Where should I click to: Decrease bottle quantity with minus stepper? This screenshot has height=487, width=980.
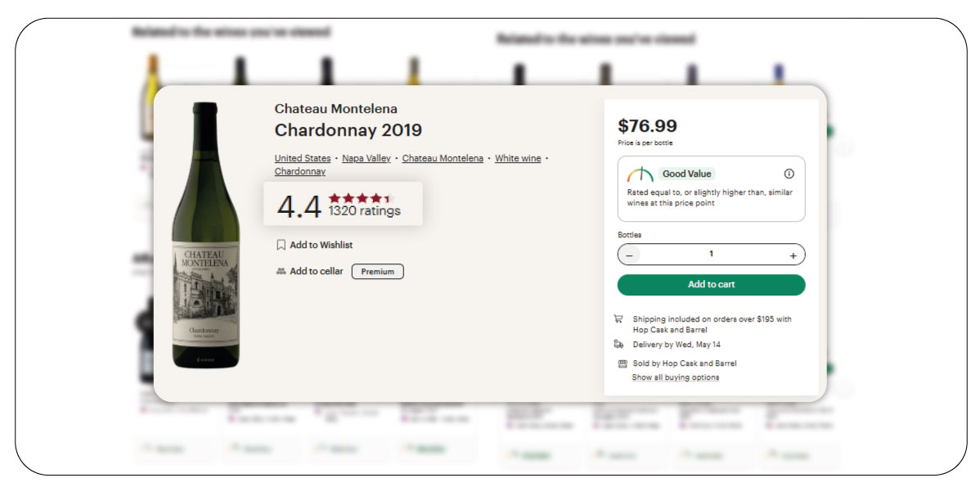[630, 255]
